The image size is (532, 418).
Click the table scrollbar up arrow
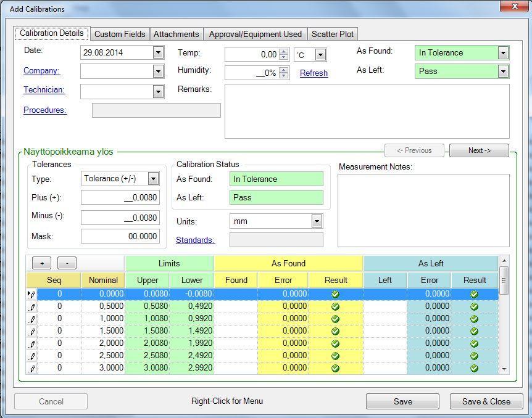pos(504,261)
